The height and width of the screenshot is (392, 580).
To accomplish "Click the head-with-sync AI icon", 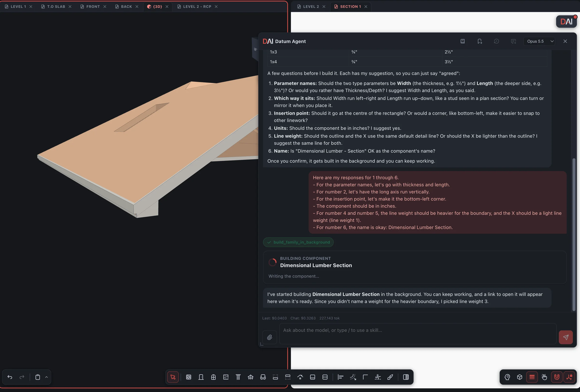I will pyautogui.click(x=507, y=377).
